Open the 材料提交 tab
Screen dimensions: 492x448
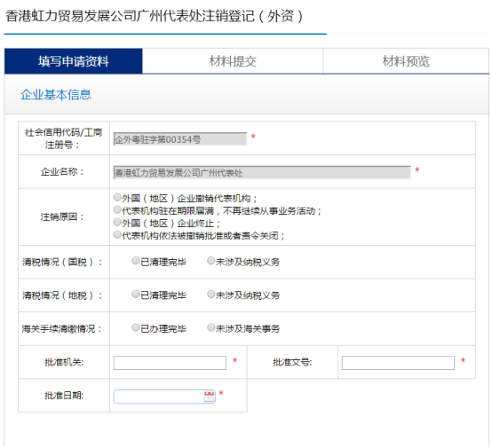(233, 61)
